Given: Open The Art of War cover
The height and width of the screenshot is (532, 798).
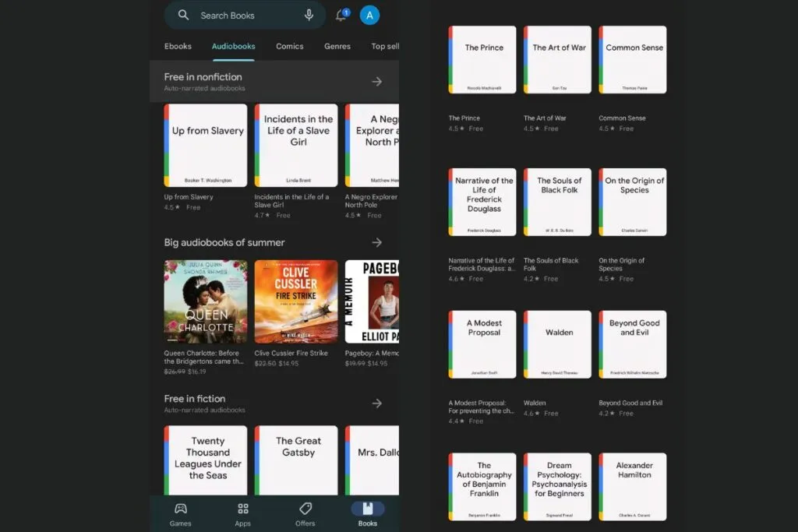Looking at the screenshot, I should point(558,59).
